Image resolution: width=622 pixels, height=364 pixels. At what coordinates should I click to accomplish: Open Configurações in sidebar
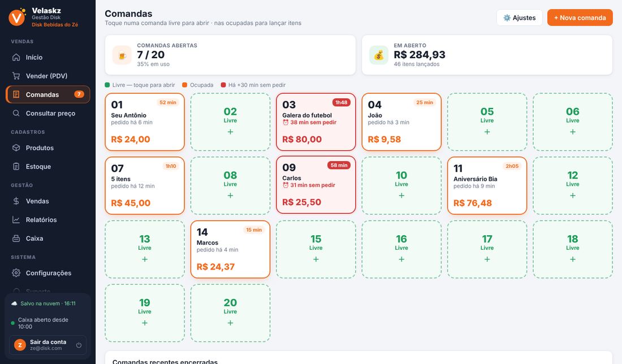coord(48,273)
